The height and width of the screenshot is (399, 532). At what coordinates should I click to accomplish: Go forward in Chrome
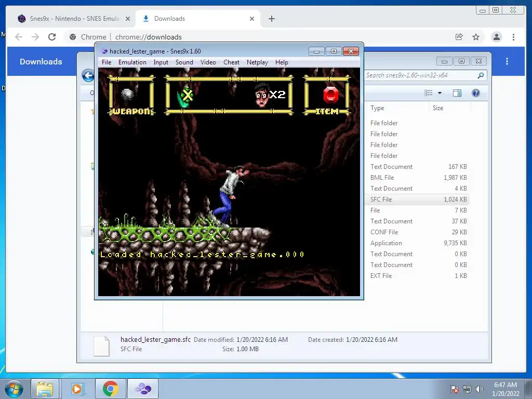click(35, 37)
